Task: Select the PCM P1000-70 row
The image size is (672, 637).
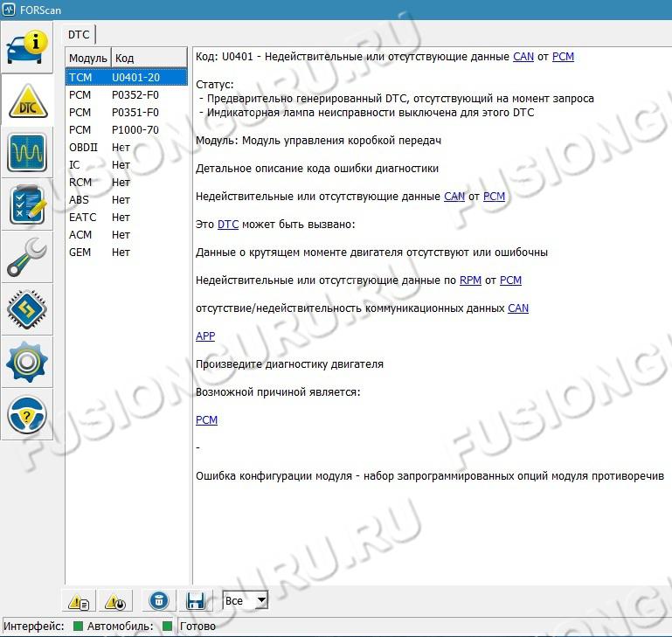Action: (x=127, y=130)
